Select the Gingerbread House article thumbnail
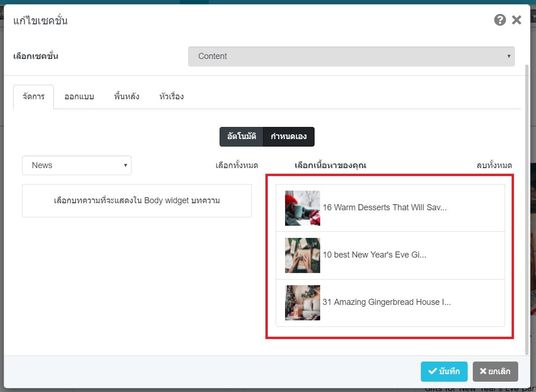The image size is (536, 392). (302, 303)
